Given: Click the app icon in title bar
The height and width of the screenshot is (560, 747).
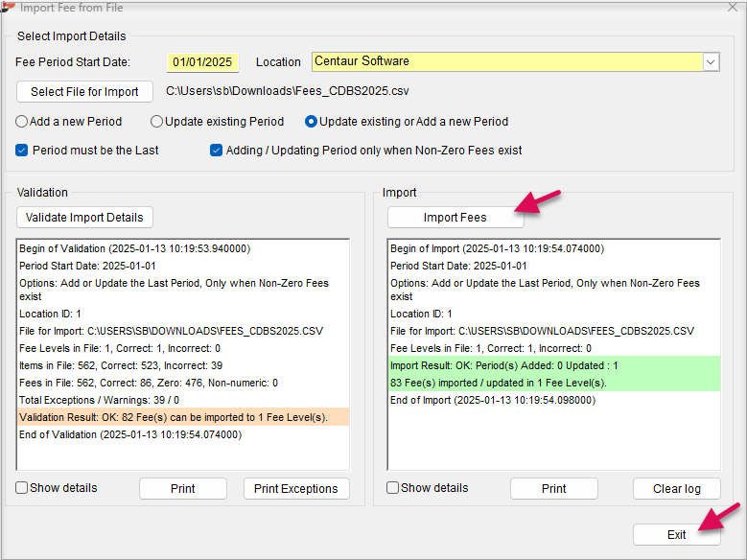Looking at the screenshot, I should [x=8, y=7].
